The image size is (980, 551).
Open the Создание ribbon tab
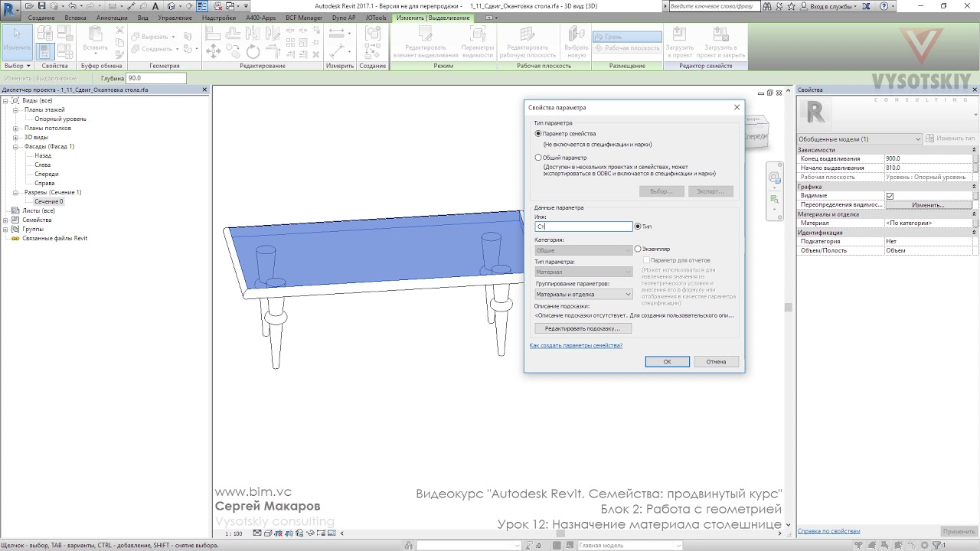[x=41, y=17]
